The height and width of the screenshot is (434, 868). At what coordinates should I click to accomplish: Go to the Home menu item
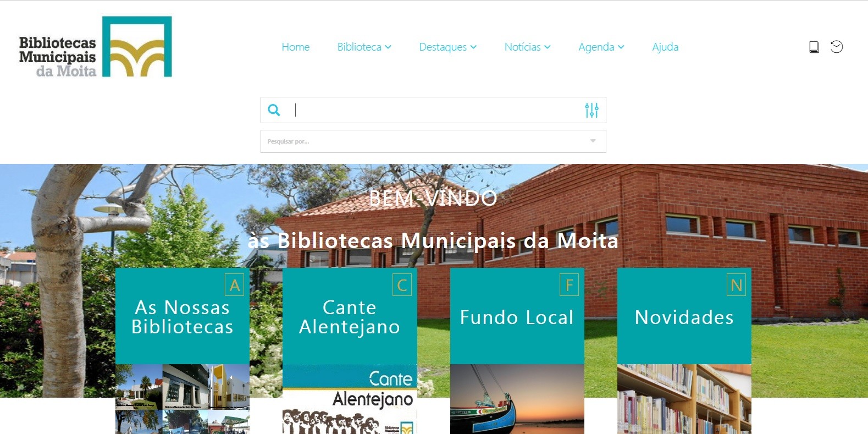296,47
